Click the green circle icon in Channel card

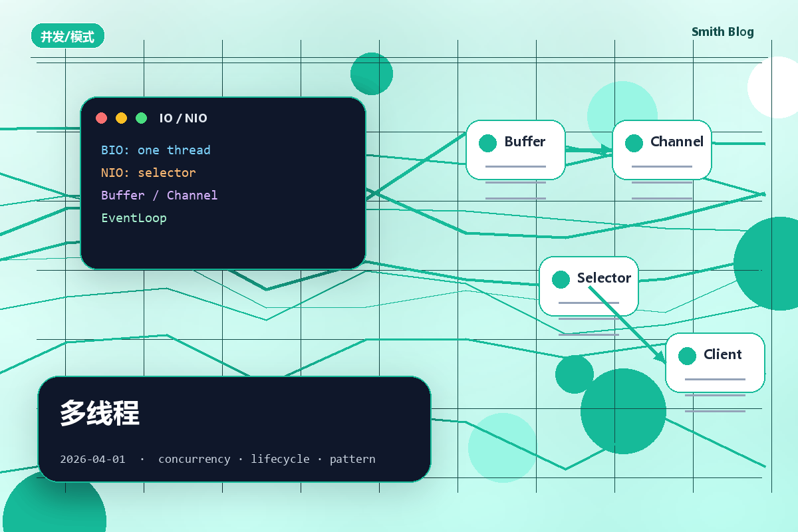tap(634, 143)
